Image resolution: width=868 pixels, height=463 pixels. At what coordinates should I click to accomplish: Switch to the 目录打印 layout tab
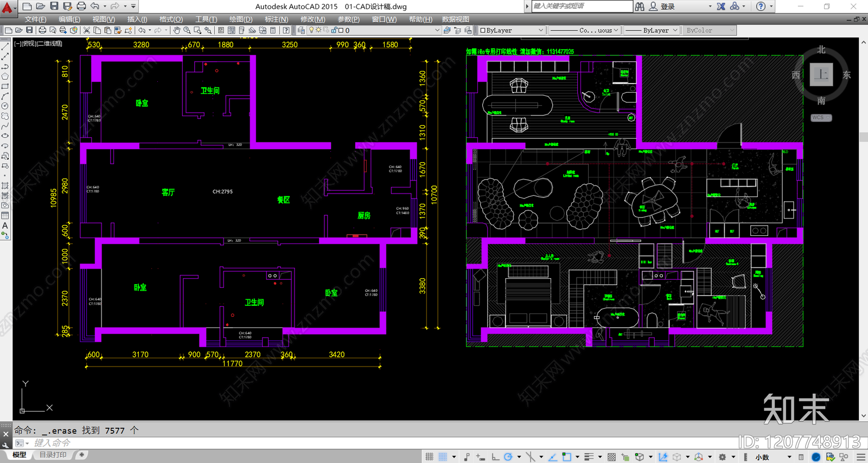(53, 455)
